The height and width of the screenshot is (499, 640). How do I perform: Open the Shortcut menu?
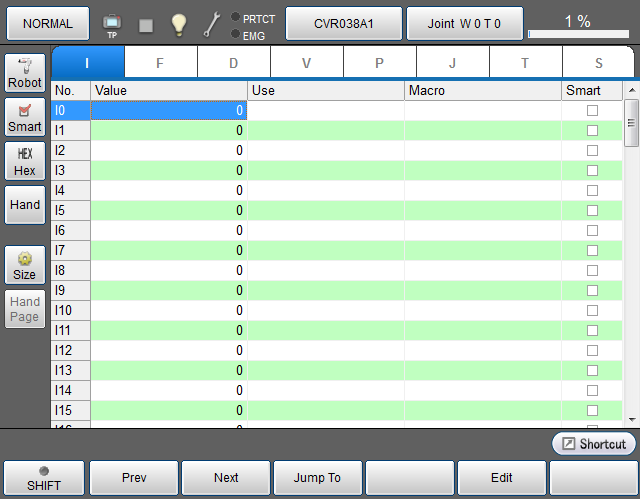pyautogui.click(x=593, y=444)
